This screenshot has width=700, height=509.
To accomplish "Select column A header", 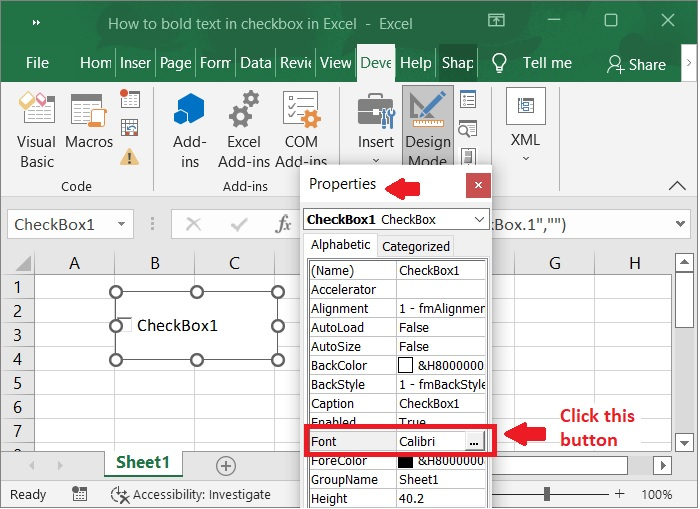I will [x=74, y=263].
